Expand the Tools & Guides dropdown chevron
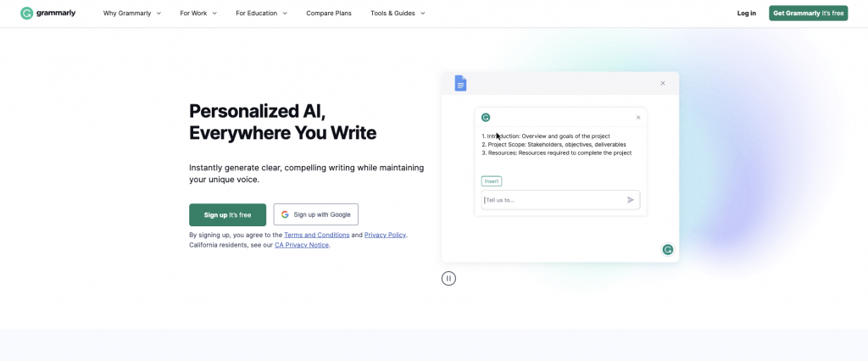The image size is (868, 361). [x=423, y=14]
